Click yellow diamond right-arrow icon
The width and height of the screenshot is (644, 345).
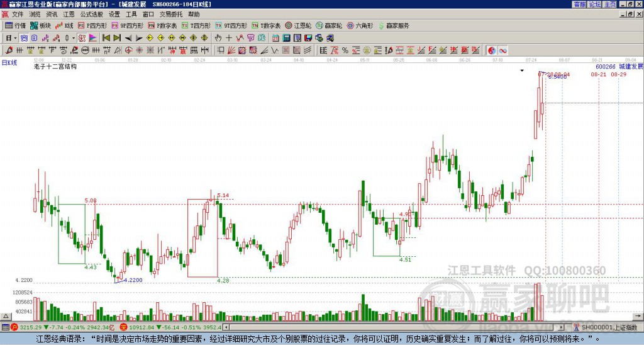pyautogui.click(x=160, y=38)
